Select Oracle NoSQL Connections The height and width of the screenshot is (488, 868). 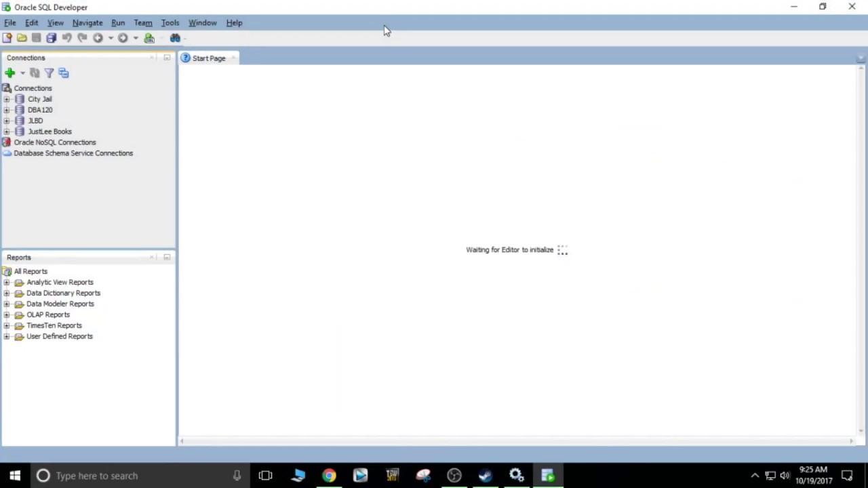(55, 142)
